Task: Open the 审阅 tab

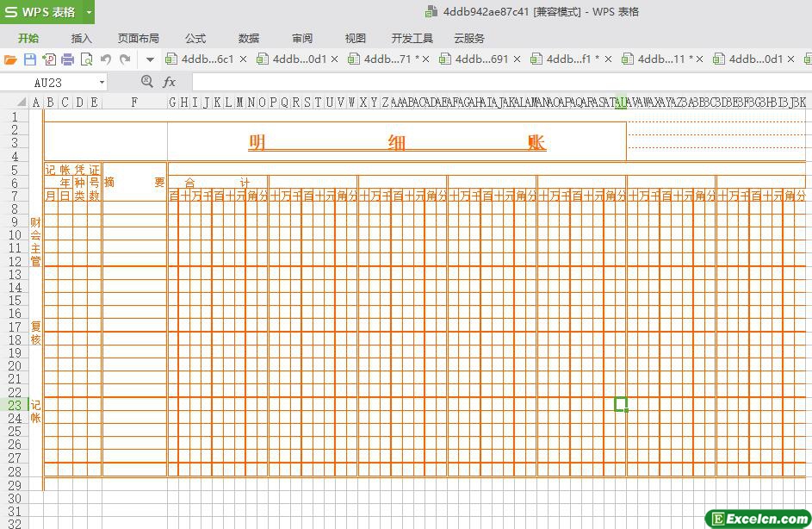Action: [302, 39]
